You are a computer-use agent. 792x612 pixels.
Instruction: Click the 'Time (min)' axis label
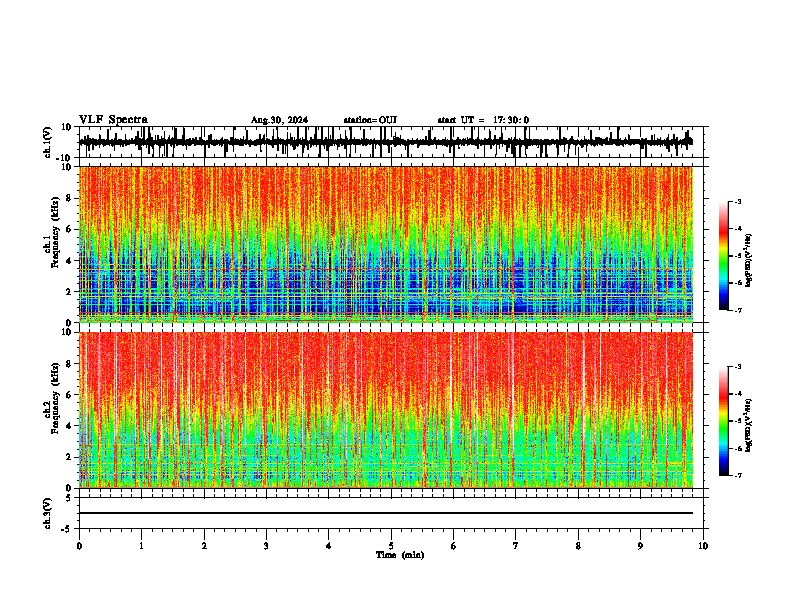click(x=400, y=555)
